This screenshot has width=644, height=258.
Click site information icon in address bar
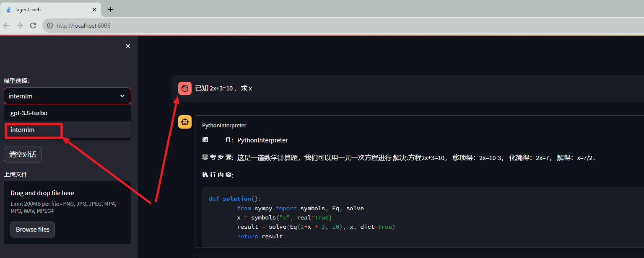[x=49, y=26]
